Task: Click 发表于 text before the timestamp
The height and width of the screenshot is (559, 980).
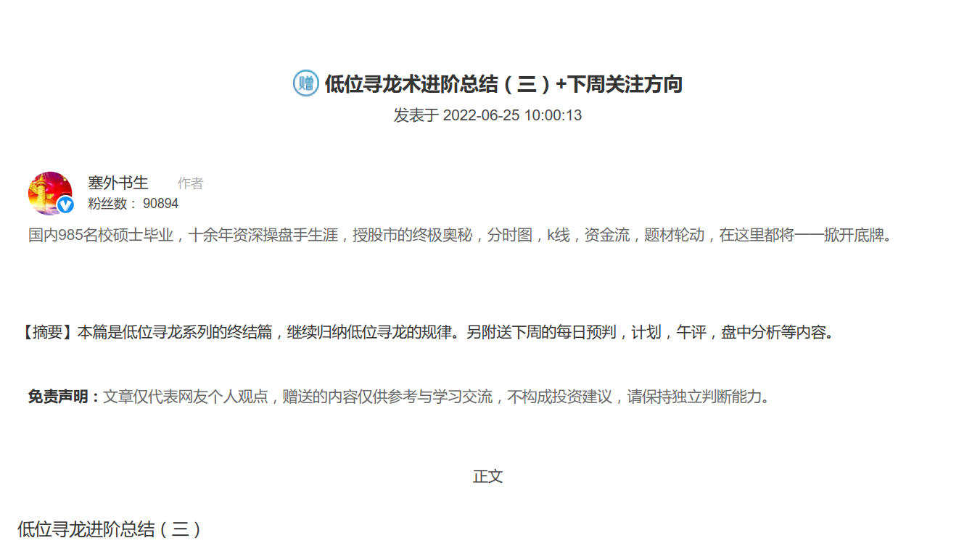Action: click(x=414, y=115)
